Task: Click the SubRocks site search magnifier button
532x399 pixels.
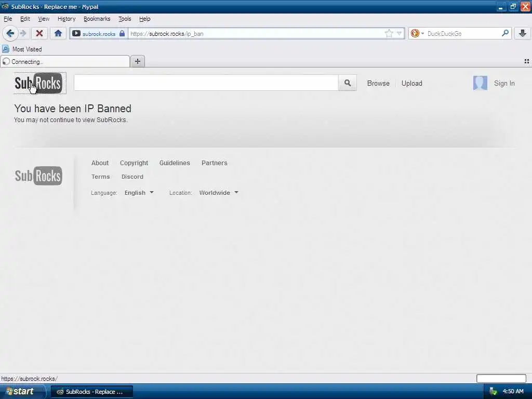Action: [348, 83]
